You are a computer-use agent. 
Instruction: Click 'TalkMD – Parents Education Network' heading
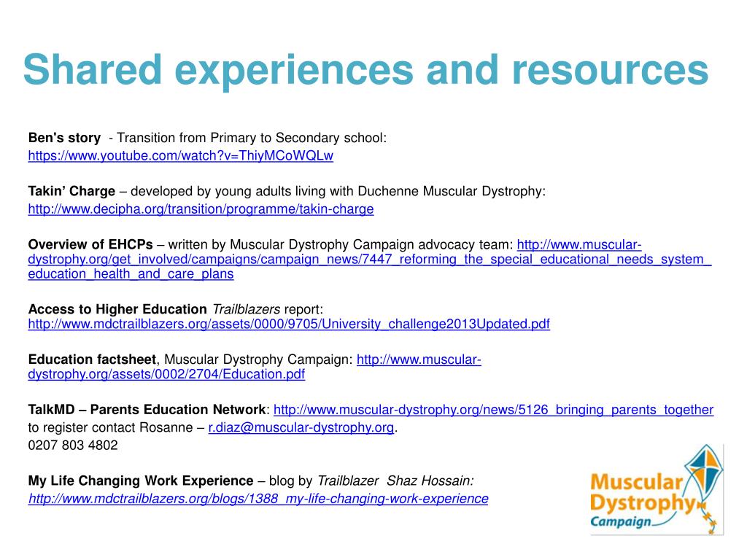point(147,410)
